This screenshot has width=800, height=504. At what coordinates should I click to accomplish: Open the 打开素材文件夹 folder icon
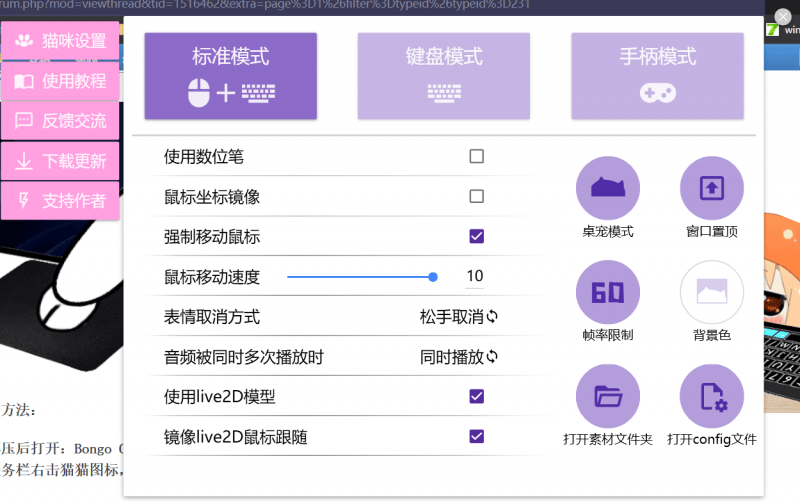coord(607,396)
